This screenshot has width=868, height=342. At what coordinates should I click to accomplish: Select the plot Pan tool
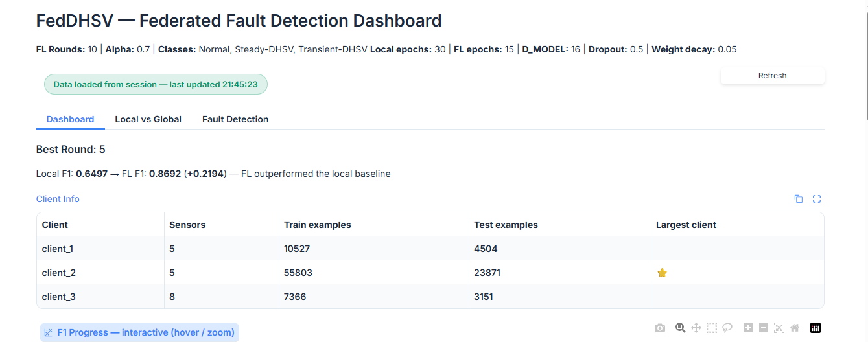point(696,328)
